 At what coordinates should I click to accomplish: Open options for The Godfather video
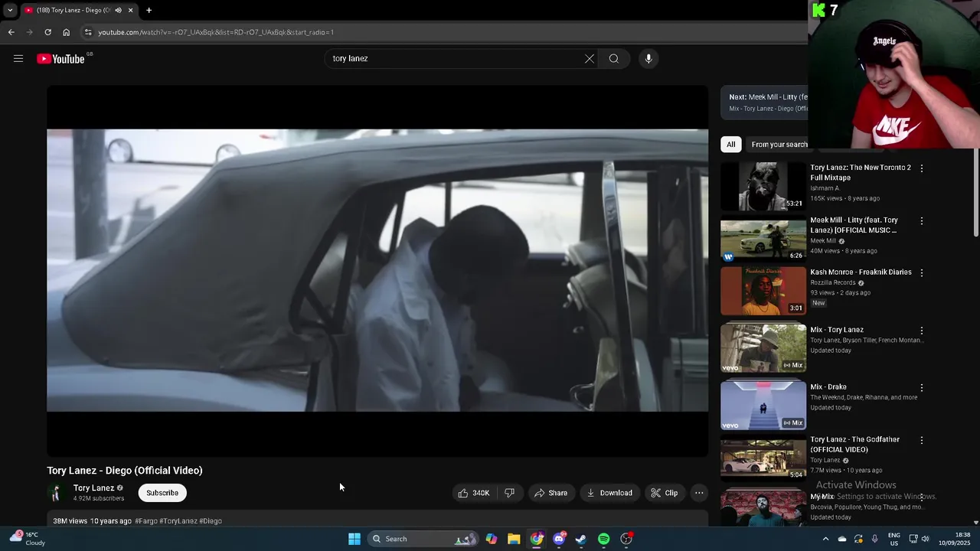point(922,441)
